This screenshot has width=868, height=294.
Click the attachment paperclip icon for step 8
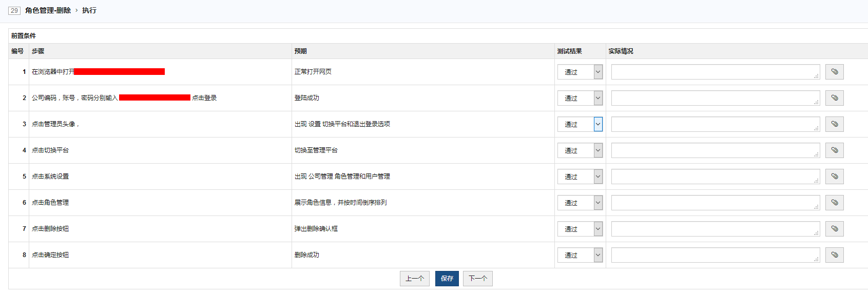tap(834, 255)
